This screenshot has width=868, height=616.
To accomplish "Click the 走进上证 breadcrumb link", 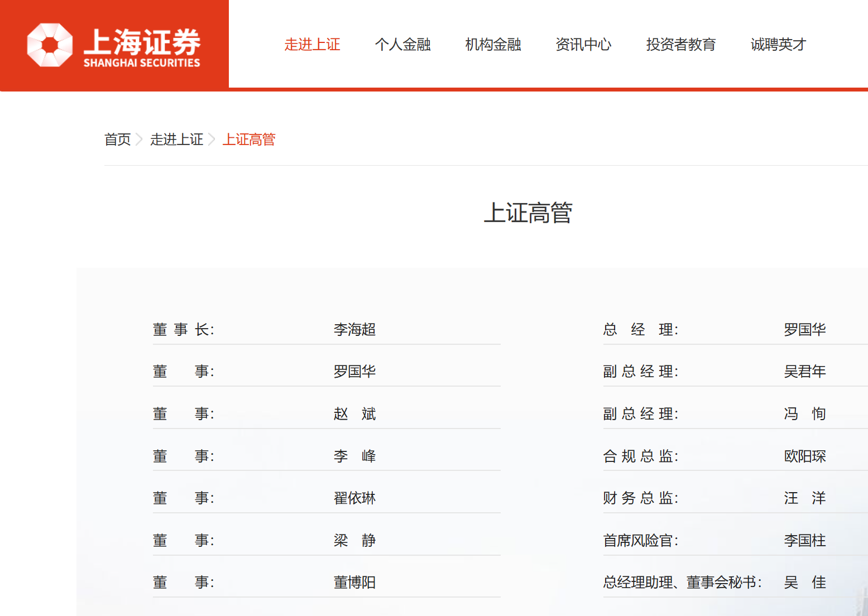I will (x=176, y=139).
